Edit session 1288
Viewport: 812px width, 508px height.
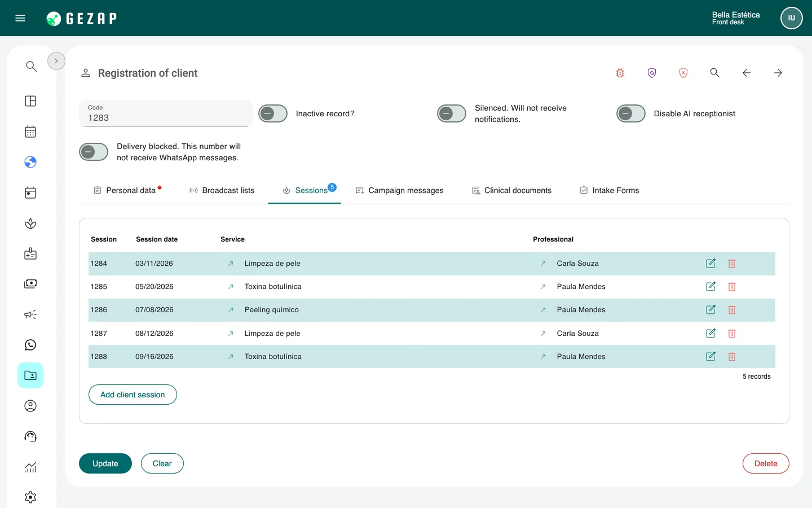(x=710, y=357)
